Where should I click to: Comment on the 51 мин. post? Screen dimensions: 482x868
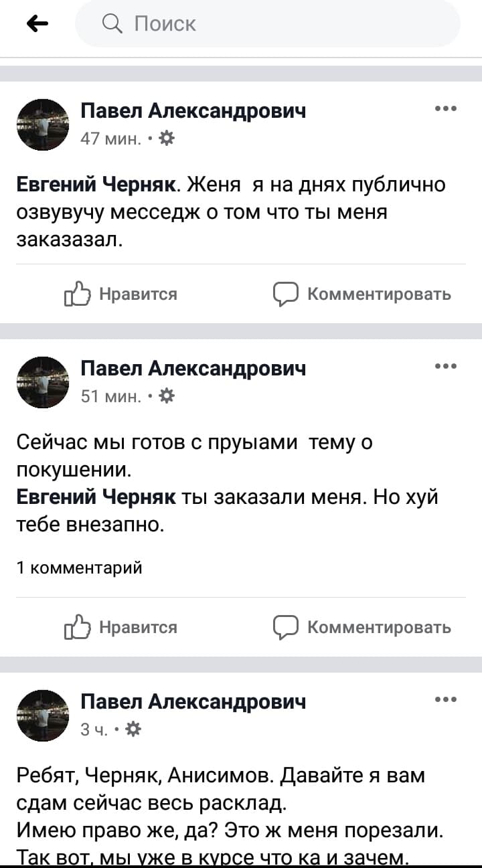click(362, 627)
